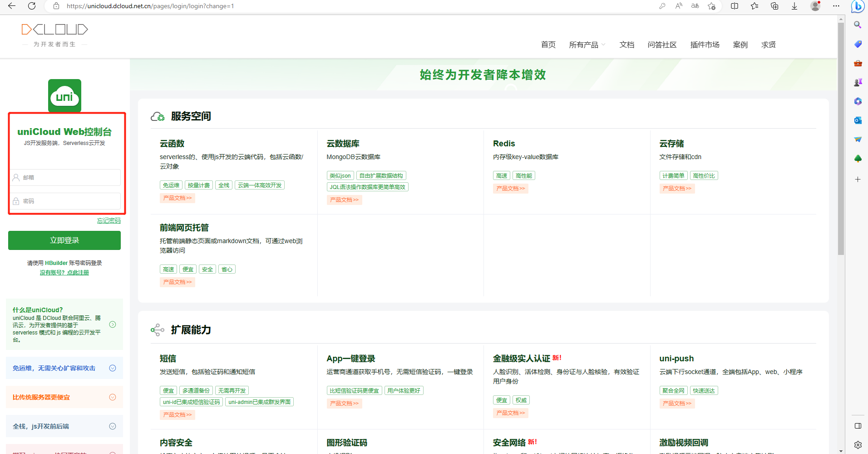Click the 高性价比 tag under 云存储
The height and width of the screenshot is (454, 868).
704,176
